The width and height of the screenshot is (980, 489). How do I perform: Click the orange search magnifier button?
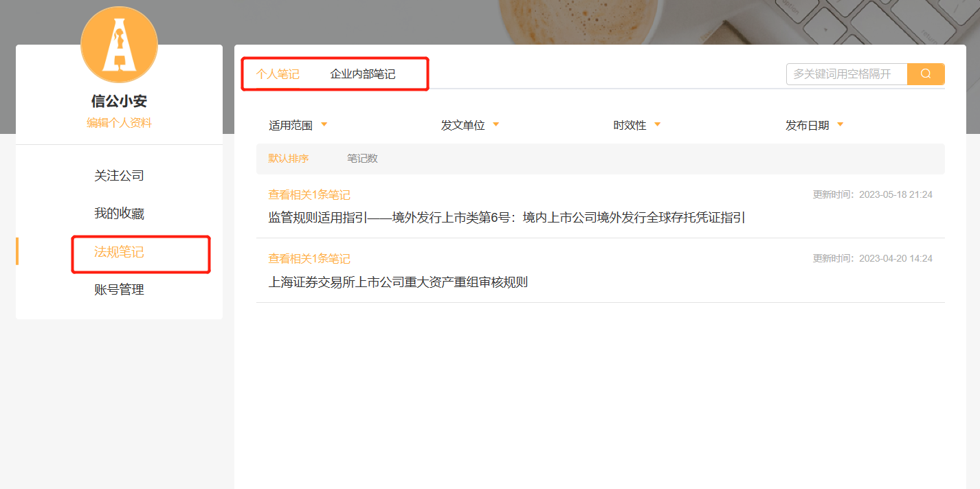click(x=926, y=74)
